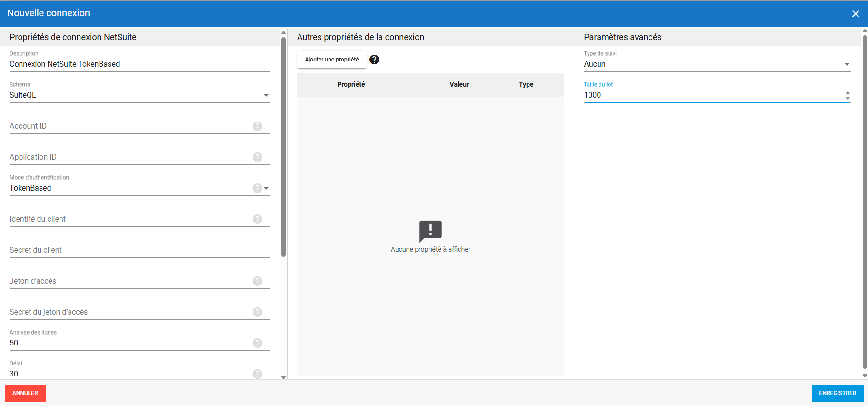Screen dimensions: 868x406
Task: Show help for Jeton d'accès
Action: [x=258, y=281]
